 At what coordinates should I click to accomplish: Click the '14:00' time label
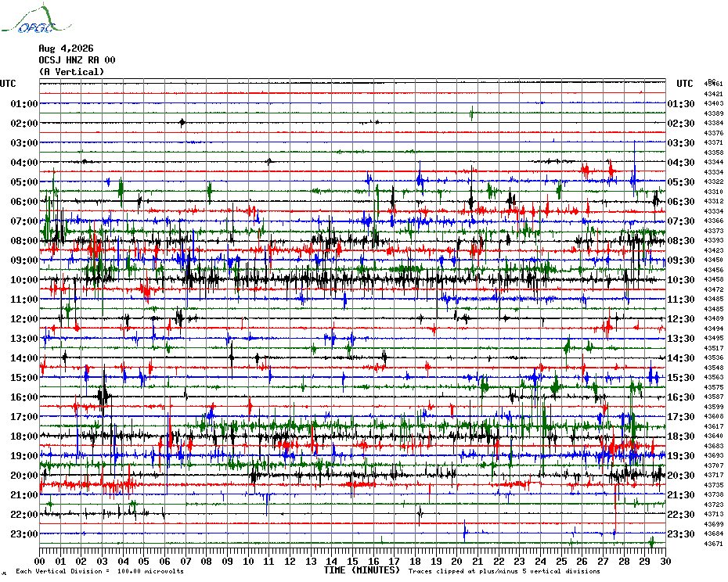point(24,357)
